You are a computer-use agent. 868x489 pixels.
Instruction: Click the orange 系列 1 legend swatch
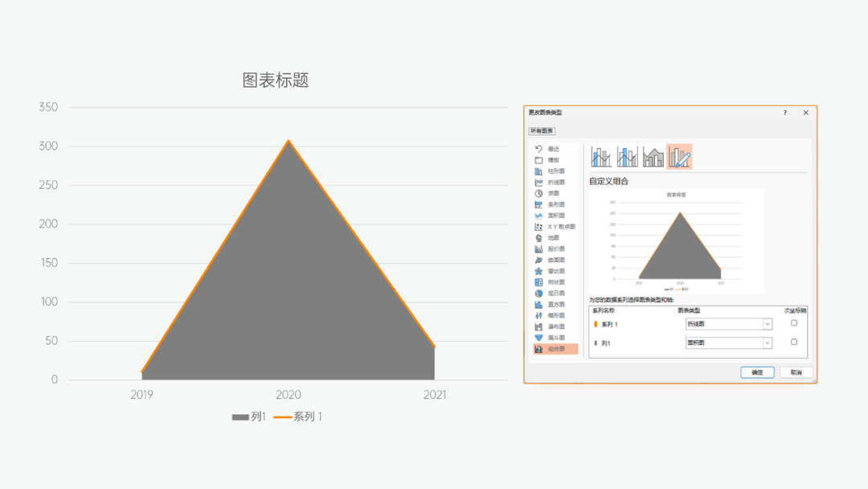(x=282, y=417)
